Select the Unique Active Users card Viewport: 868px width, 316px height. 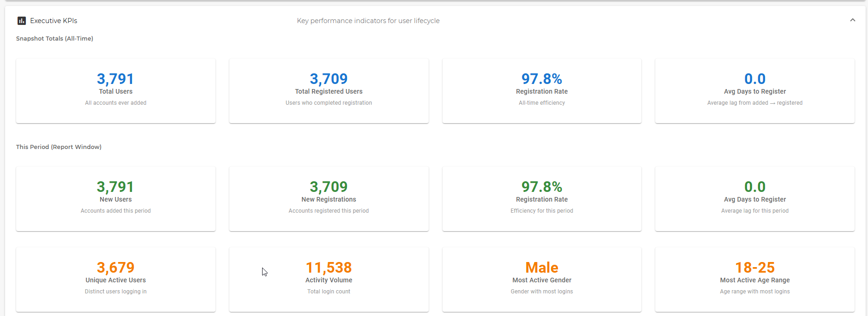[x=115, y=280]
